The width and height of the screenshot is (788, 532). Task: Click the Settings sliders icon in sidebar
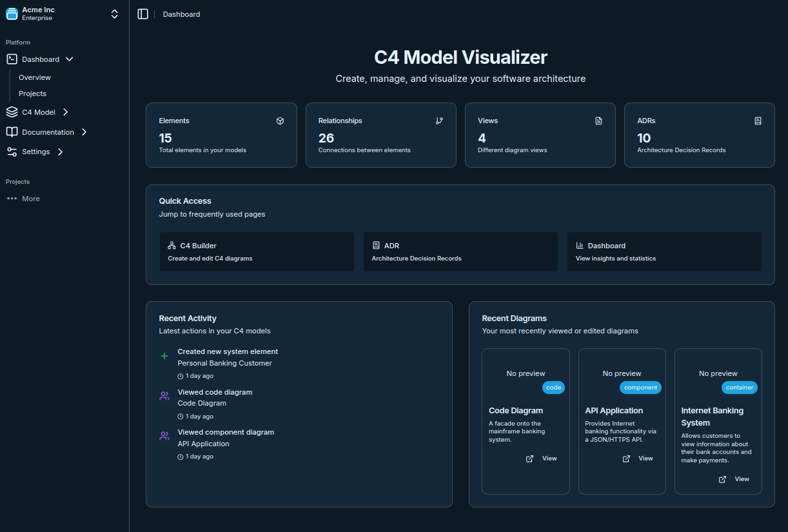[12, 152]
